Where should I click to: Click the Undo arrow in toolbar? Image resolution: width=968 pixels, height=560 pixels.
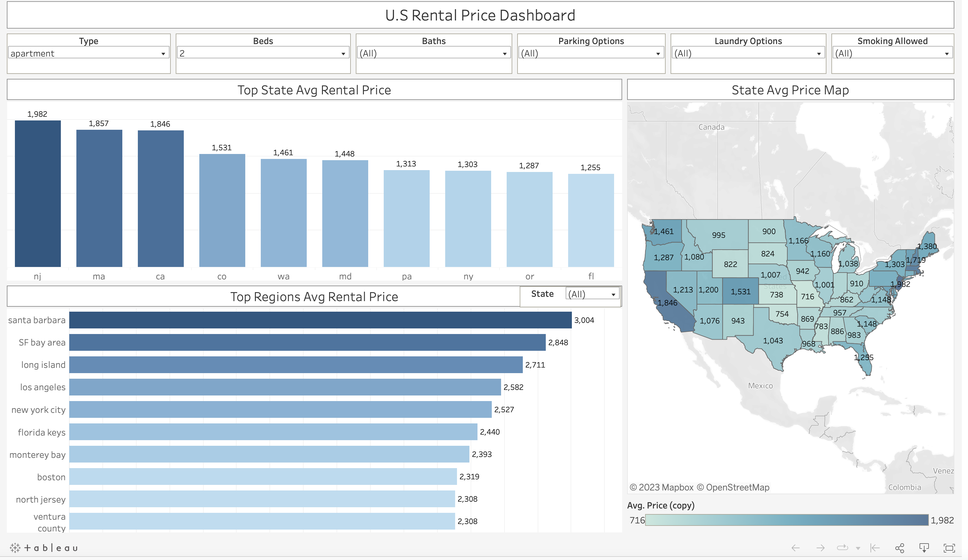795,548
